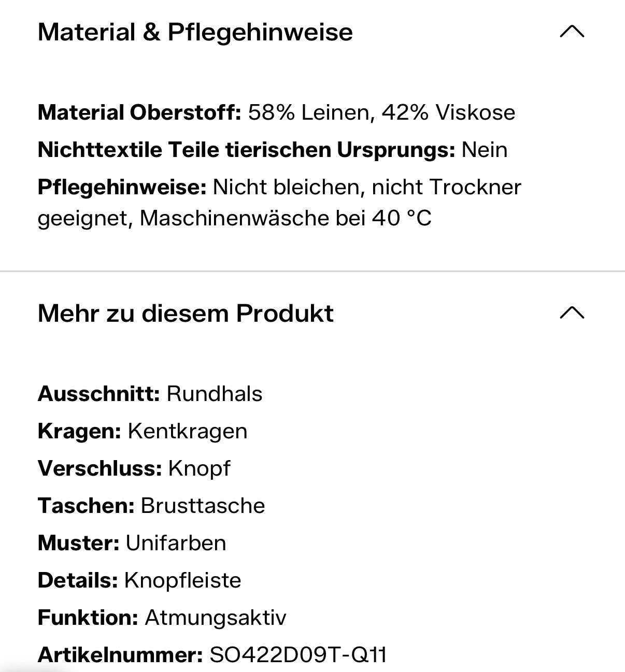The width and height of the screenshot is (625, 672).
Task: Click the Details: Knopfleiste row
Action: (x=139, y=580)
